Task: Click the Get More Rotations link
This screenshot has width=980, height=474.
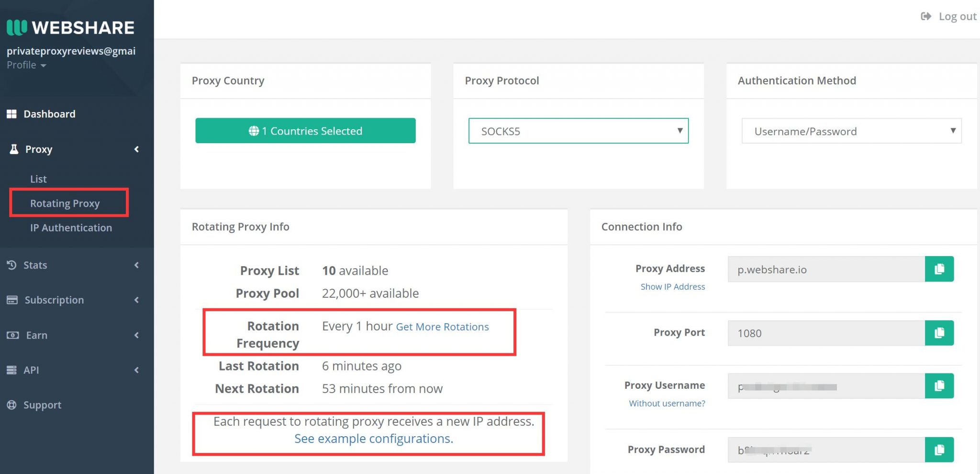Action: coord(443,327)
